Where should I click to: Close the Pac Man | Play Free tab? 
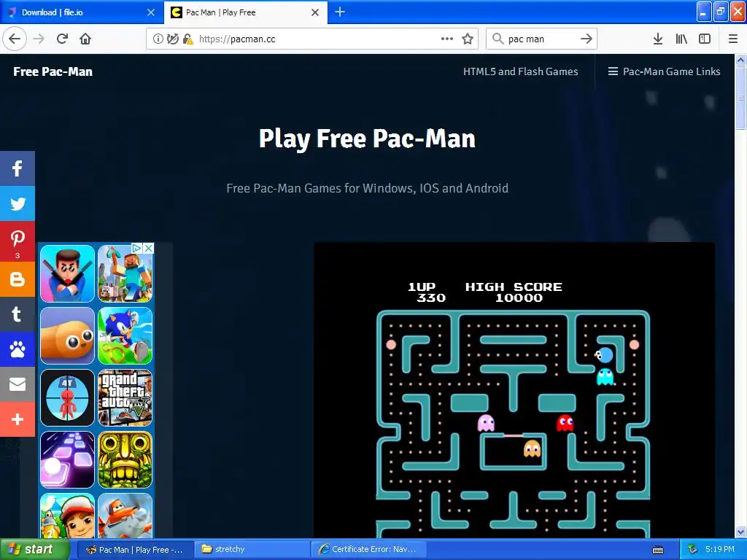coord(315,12)
